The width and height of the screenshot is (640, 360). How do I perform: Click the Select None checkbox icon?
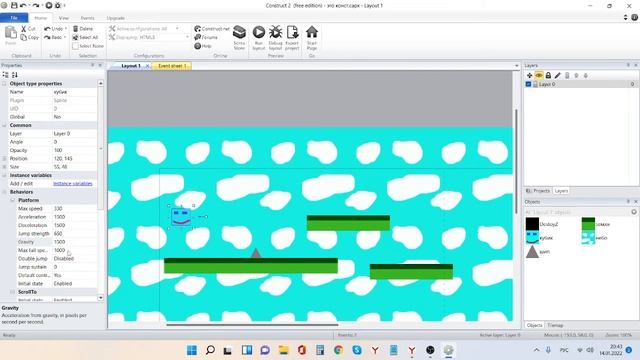[76, 46]
